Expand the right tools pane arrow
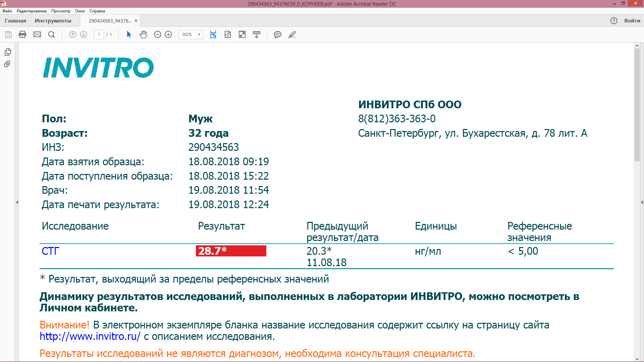 point(642,202)
